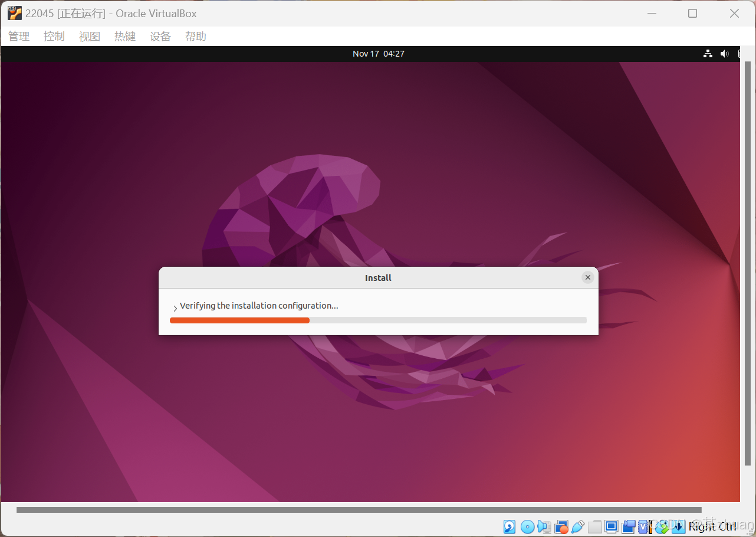The image size is (756, 537).
Task: Open the Nov 17 04:27 clock in Ubuntu bar
Action: click(x=379, y=54)
